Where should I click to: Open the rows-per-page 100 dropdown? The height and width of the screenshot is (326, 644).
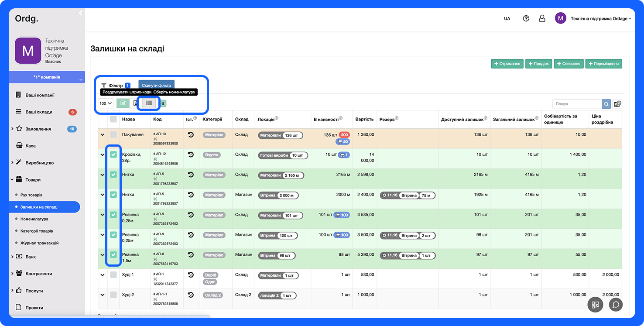point(106,103)
